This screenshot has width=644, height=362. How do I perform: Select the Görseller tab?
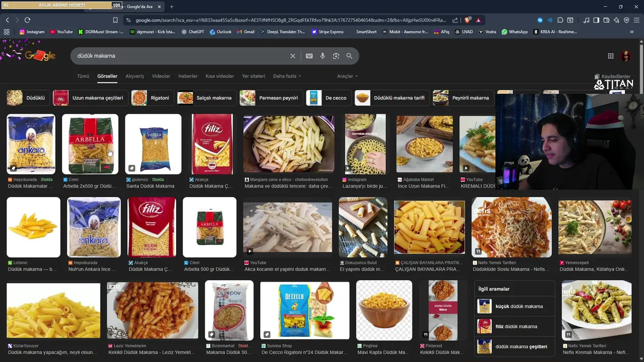click(107, 76)
